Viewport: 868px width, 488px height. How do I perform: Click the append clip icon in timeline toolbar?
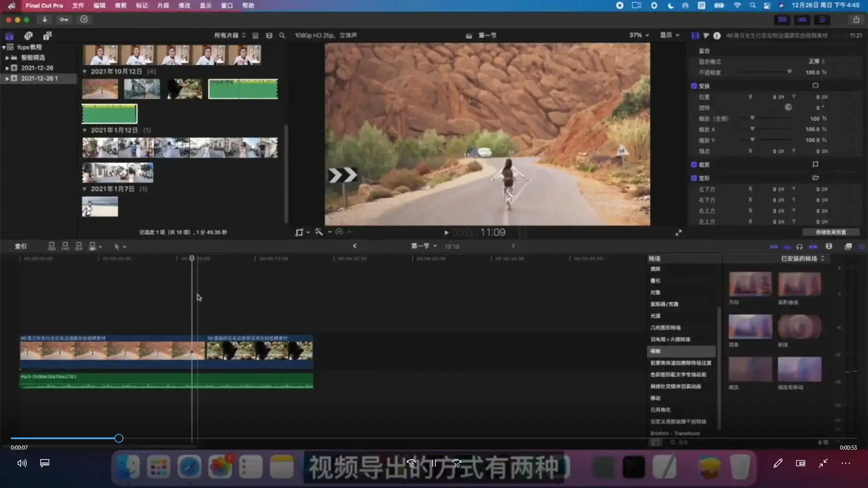click(x=79, y=246)
